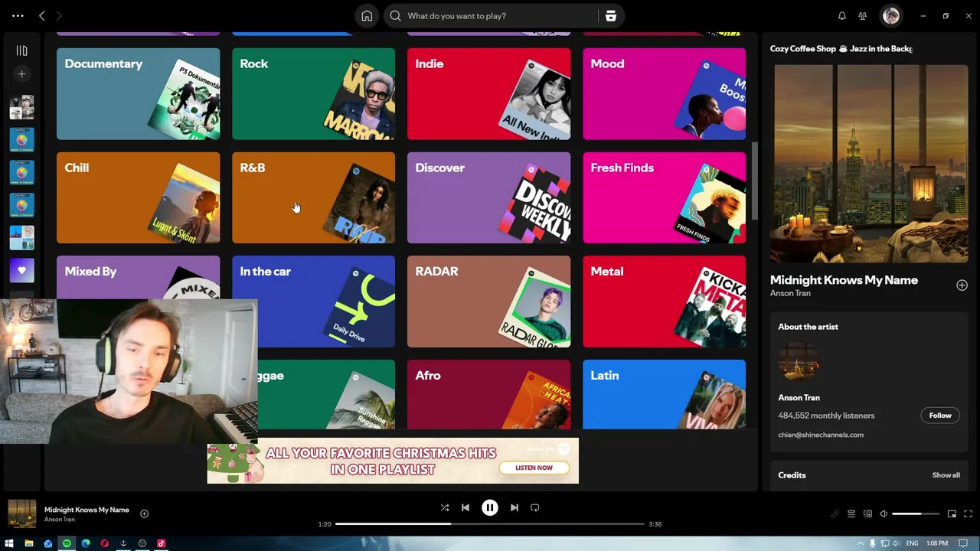Screen dimensions: 980x551
Task: Add Midnight Knows My Name from side panel
Action: point(962,285)
